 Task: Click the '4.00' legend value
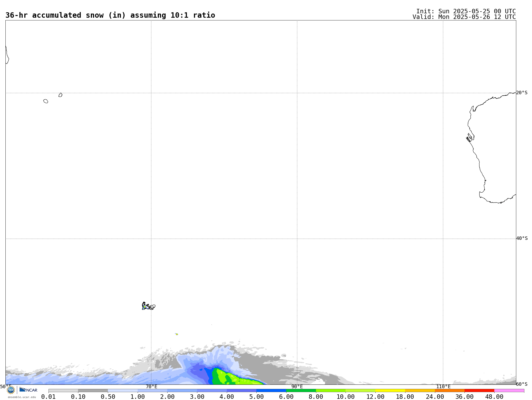(227, 397)
